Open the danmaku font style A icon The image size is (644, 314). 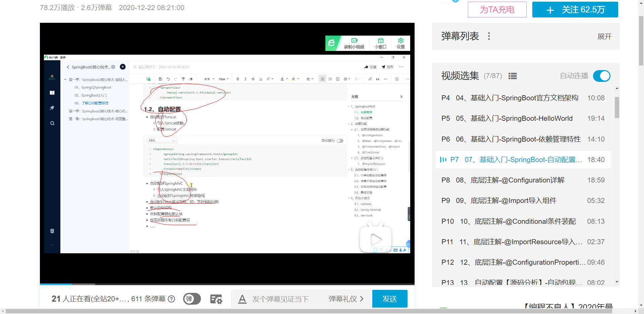click(x=242, y=299)
